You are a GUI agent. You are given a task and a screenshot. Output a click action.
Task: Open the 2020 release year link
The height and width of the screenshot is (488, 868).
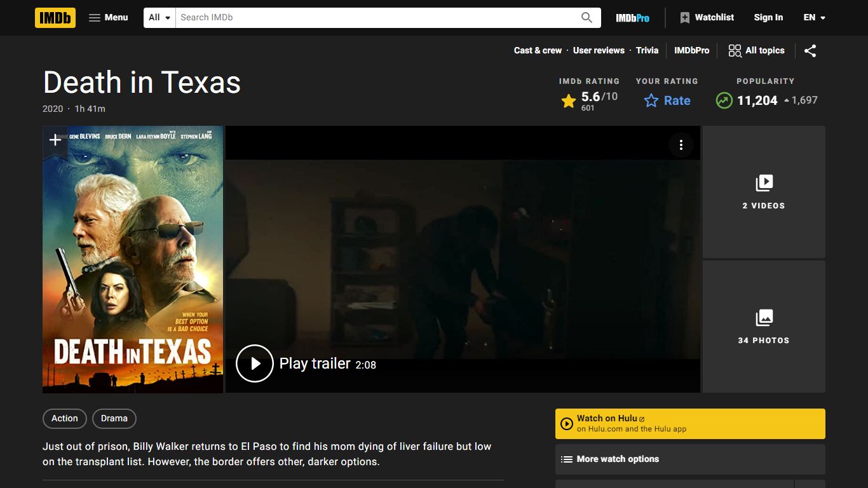click(x=53, y=109)
